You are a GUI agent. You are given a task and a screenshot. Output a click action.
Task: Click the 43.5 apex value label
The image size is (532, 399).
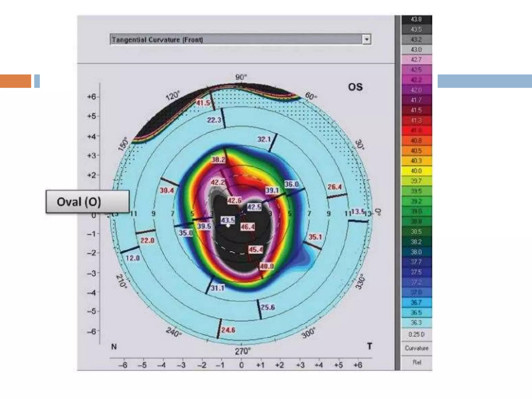(x=228, y=220)
